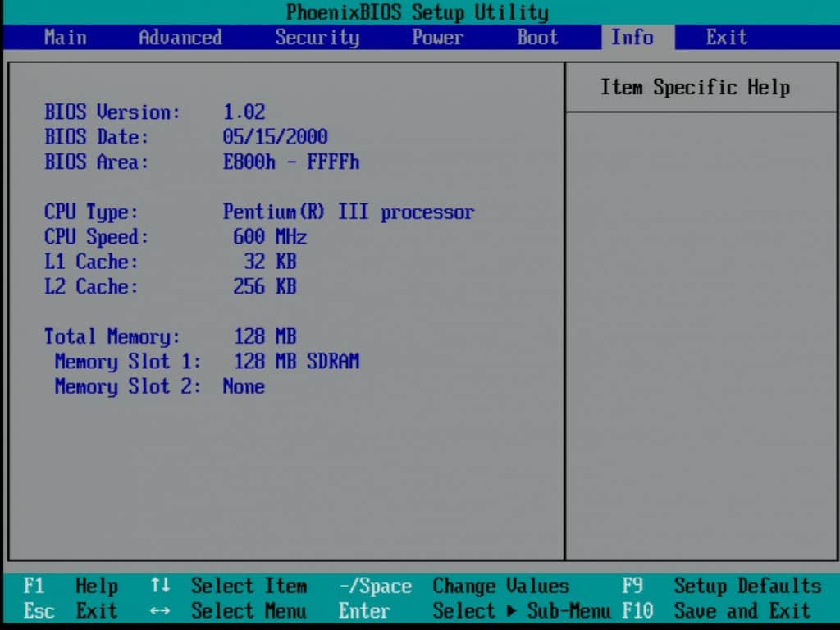The image size is (840, 630).
Task: Click the CPU Type label
Action: click(x=91, y=212)
